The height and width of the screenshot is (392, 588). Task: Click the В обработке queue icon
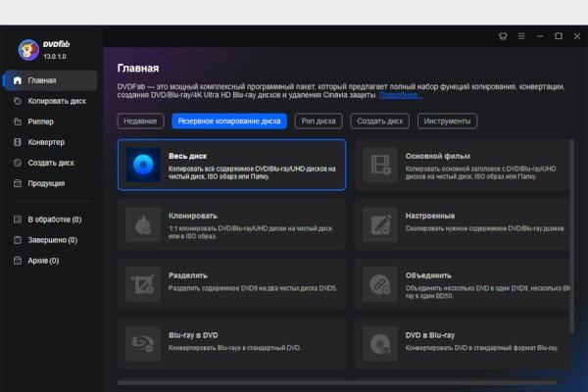18,220
